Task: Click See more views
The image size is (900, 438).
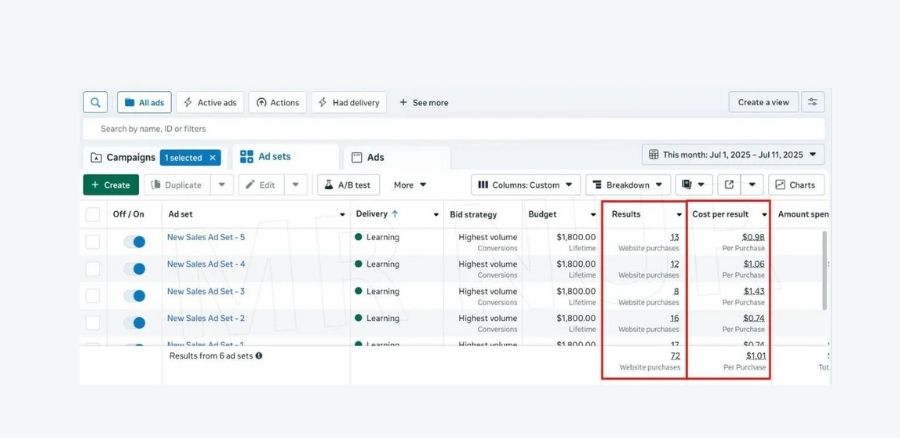Action: tap(424, 102)
